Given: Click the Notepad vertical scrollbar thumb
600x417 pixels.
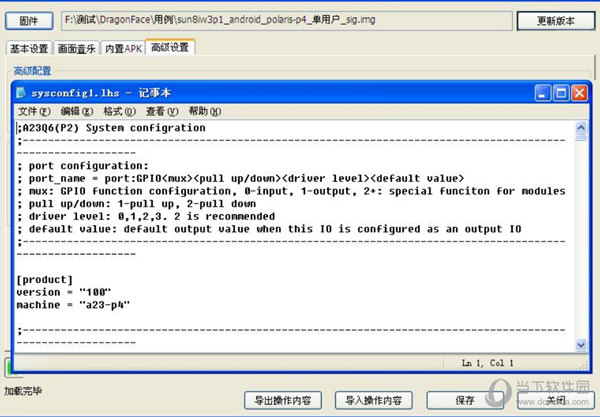Looking at the screenshot, I should 581,137.
